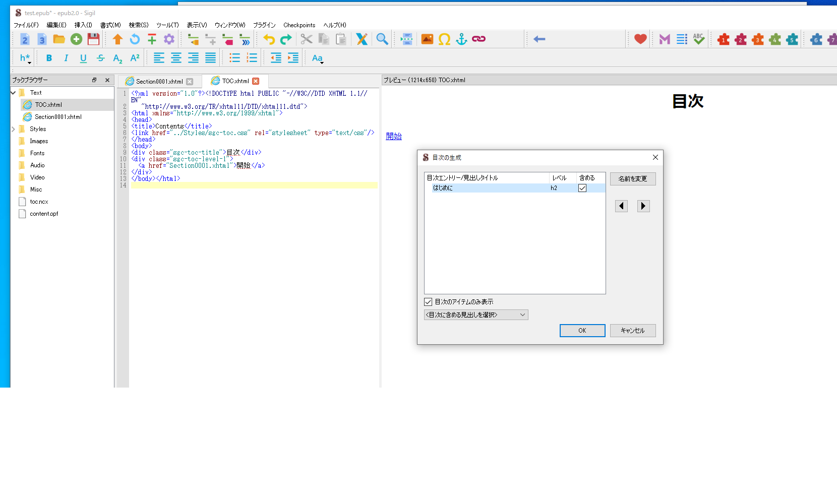Click the 開始 link in preview
This screenshot has height=504, width=837.
pos(393,136)
